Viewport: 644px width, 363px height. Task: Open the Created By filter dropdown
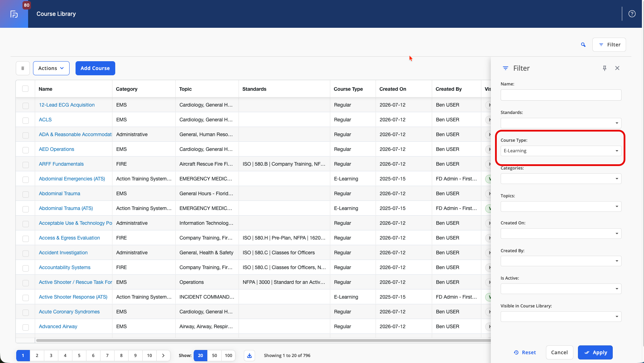561,261
